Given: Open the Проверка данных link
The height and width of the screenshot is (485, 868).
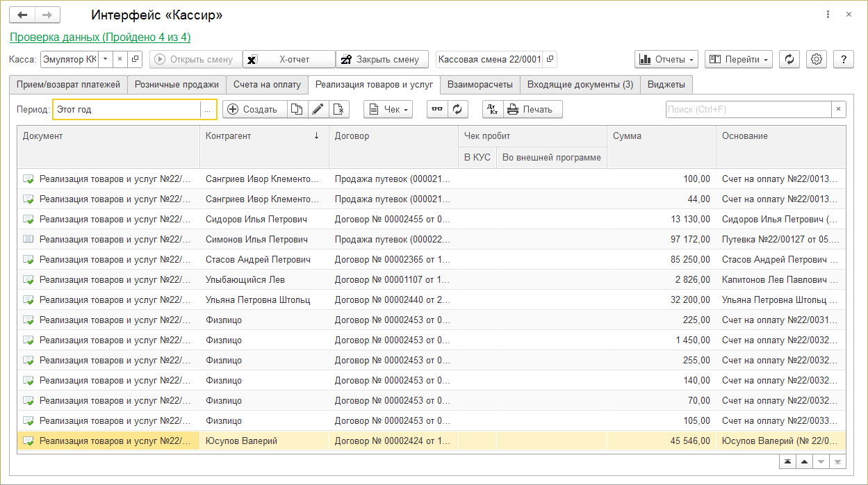Looking at the screenshot, I should [x=100, y=37].
